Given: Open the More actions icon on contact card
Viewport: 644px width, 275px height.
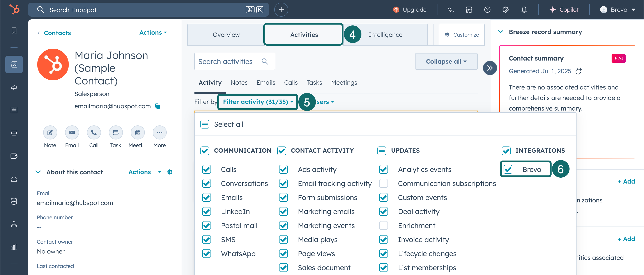Looking at the screenshot, I should coord(159,132).
